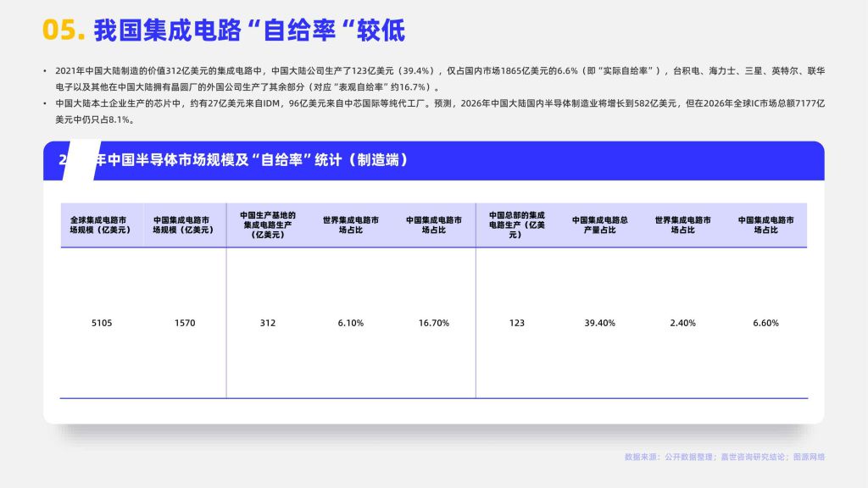Screen dimensions: 868x488
Task: Select the table cell showing 1570
Action: point(184,323)
